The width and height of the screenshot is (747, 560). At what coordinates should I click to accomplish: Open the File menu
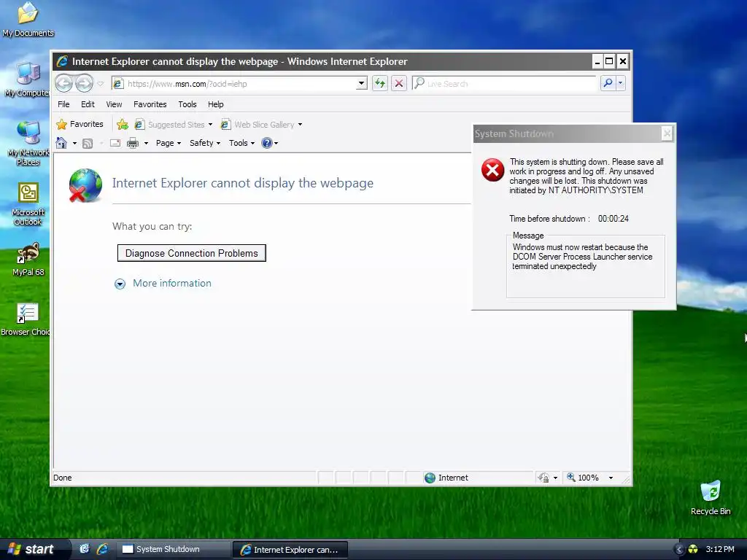tap(63, 104)
